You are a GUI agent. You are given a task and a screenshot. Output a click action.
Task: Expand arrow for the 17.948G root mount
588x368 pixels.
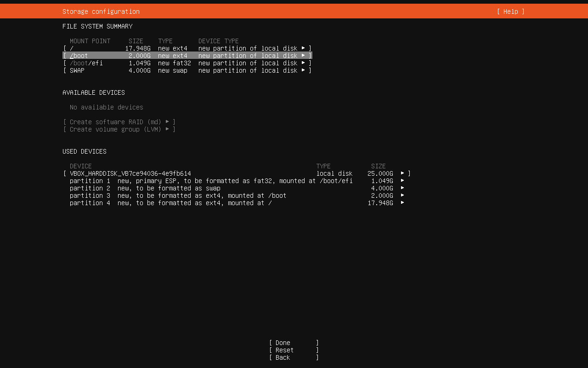303,48
